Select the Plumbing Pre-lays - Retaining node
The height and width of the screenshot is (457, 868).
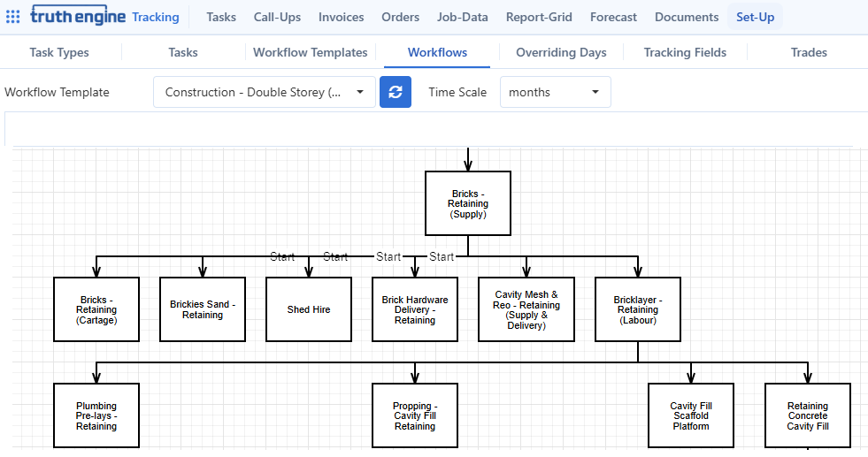tap(96, 415)
